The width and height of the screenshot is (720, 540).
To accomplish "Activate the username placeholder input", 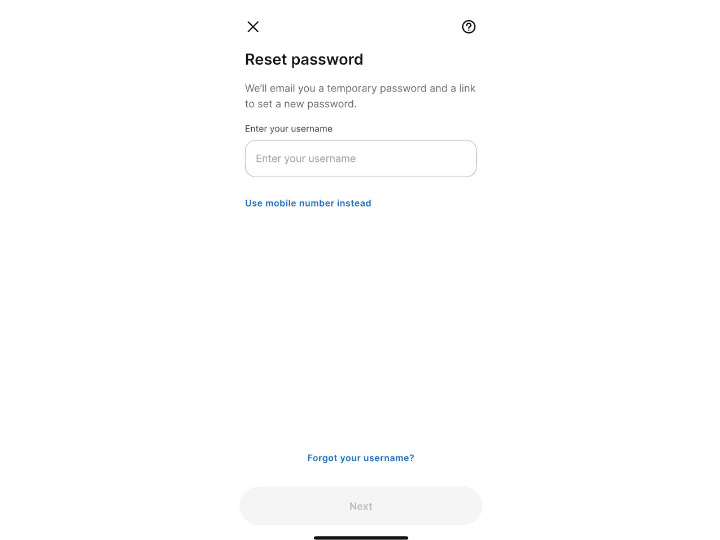I will coord(360,158).
